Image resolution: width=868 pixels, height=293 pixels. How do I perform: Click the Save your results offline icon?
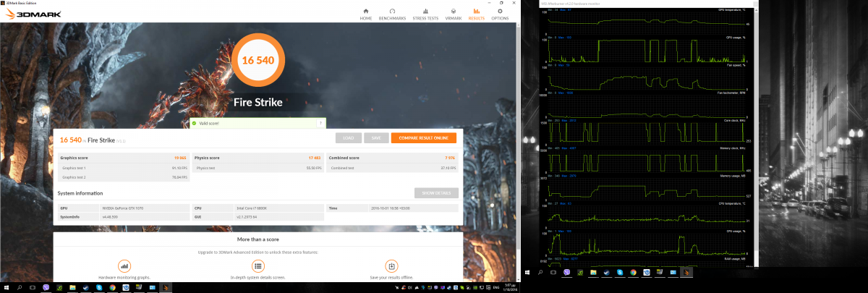click(x=391, y=266)
